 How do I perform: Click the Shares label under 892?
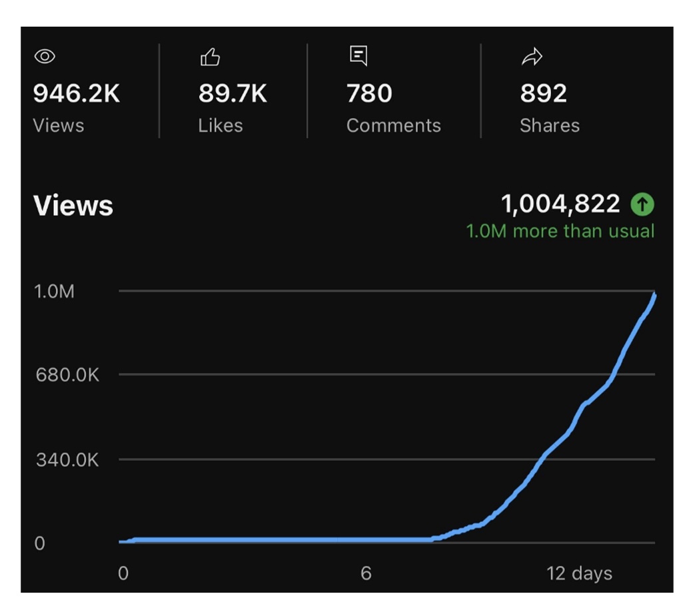coord(549,126)
